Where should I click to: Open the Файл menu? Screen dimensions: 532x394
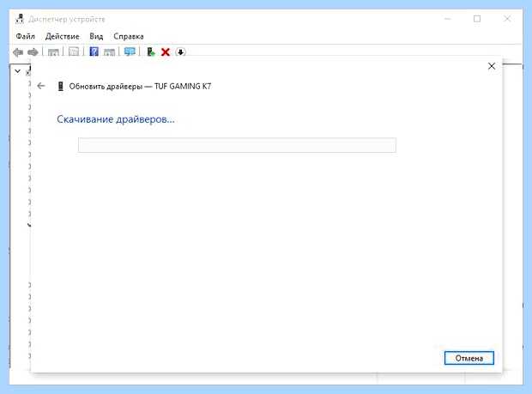coord(26,36)
